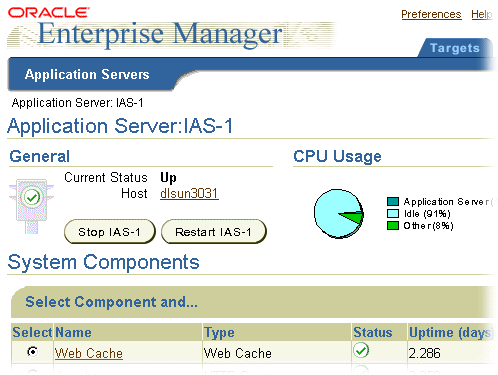The height and width of the screenshot is (375, 498).
Task: Click the Idle (91%) legend swatch
Action: (x=393, y=213)
